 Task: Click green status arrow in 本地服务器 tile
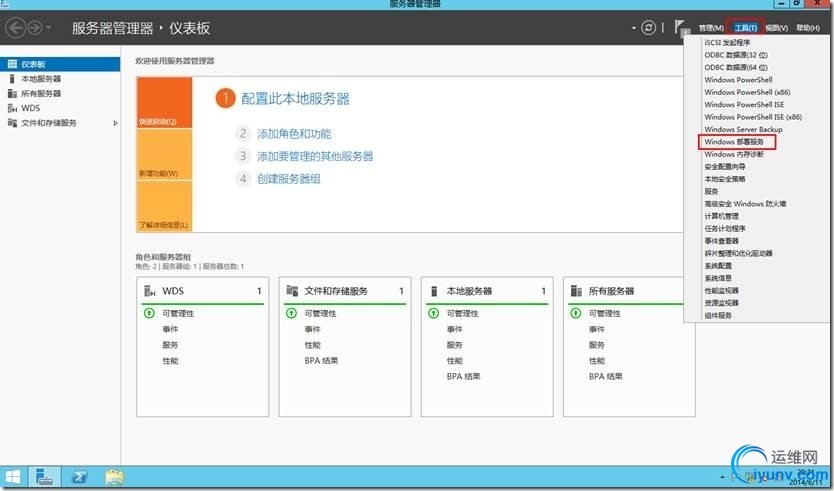(x=433, y=313)
